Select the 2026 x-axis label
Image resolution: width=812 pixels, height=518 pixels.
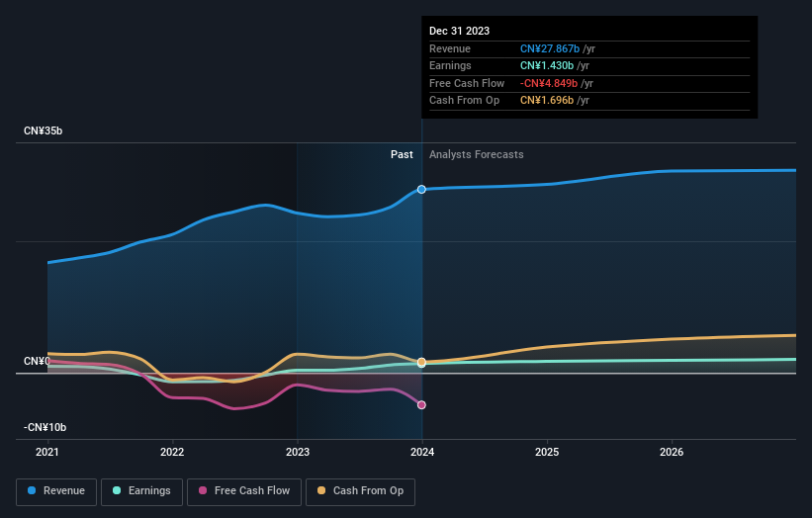pos(672,452)
